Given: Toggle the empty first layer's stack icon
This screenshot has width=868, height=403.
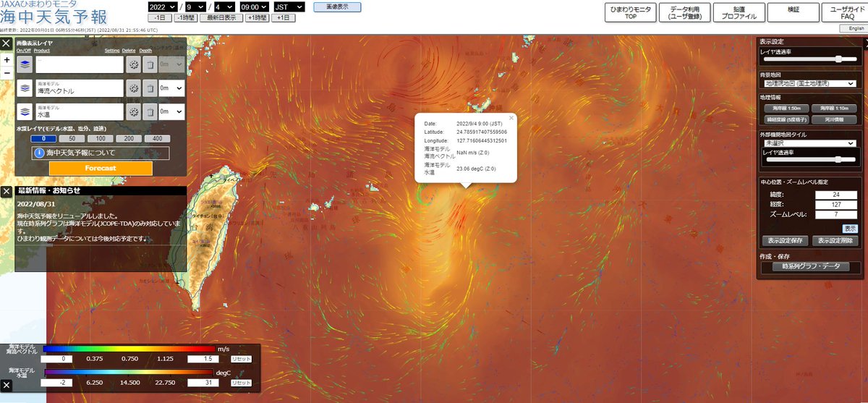Looking at the screenshot, I should (x=25, y=64).
